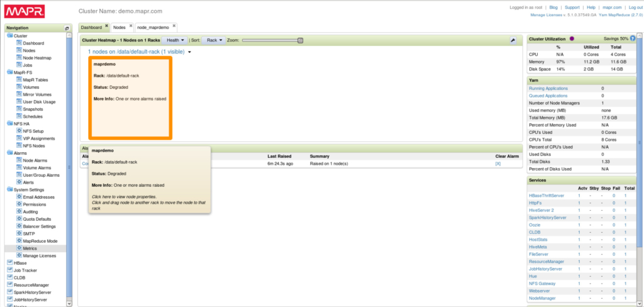644x307 pixels.
Task: Click the Email Addresses gear icon
Action: [19, 197]
